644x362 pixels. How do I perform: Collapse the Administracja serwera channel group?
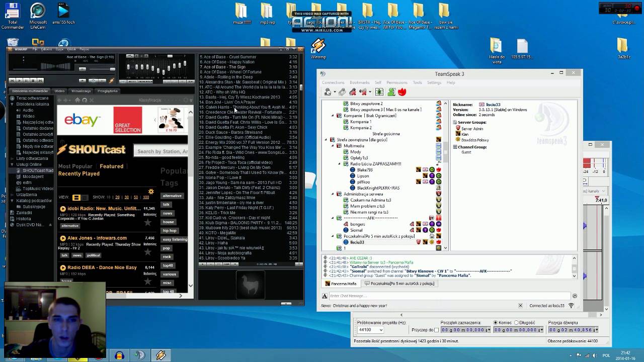(x=332, y=194)
